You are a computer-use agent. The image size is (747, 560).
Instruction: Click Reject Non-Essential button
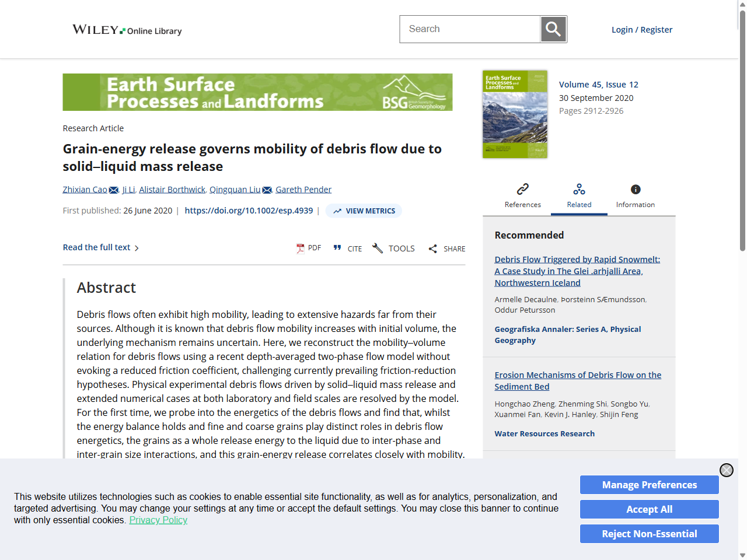[x=649, y=534]
